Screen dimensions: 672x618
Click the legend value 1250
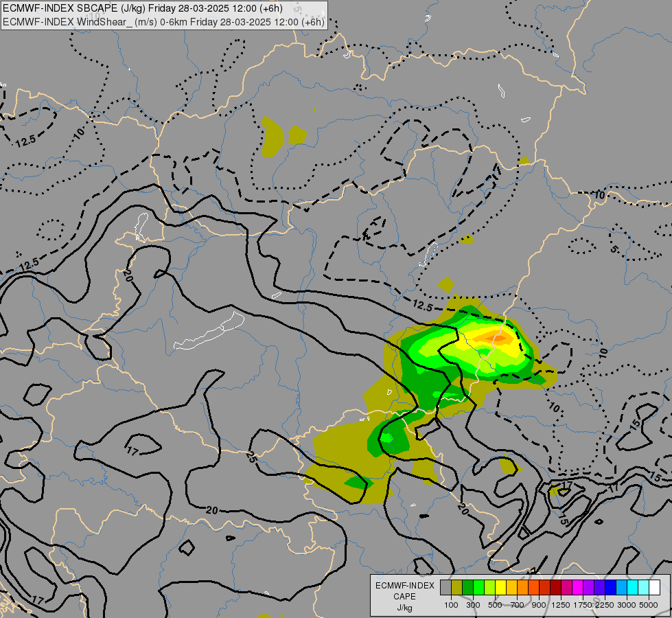click(561, 605)
